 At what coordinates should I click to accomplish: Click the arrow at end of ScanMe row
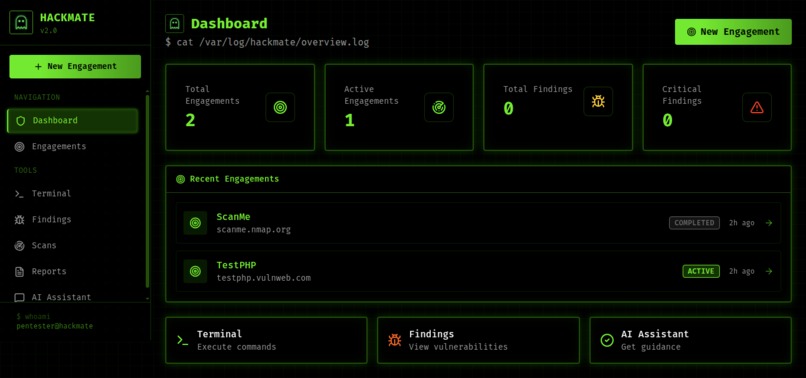point(769,223)
